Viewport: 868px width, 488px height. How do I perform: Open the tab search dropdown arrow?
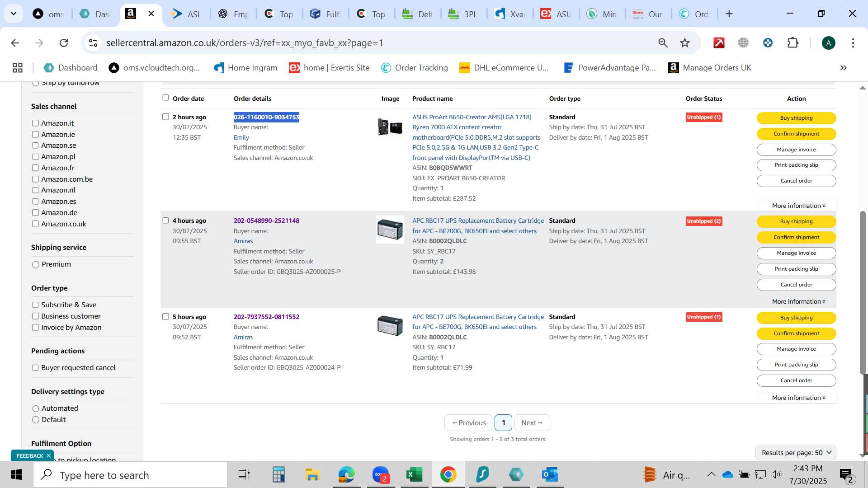(x=14, y=14)
